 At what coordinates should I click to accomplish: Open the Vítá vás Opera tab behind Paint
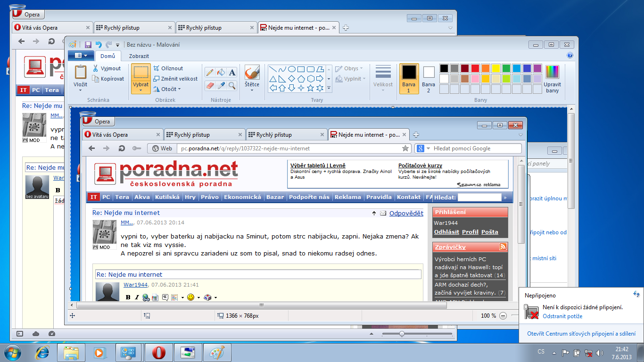(x=52, y=28)
